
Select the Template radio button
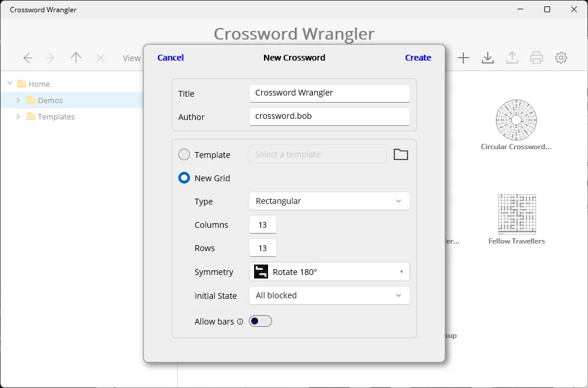click(x=184, y=154)
